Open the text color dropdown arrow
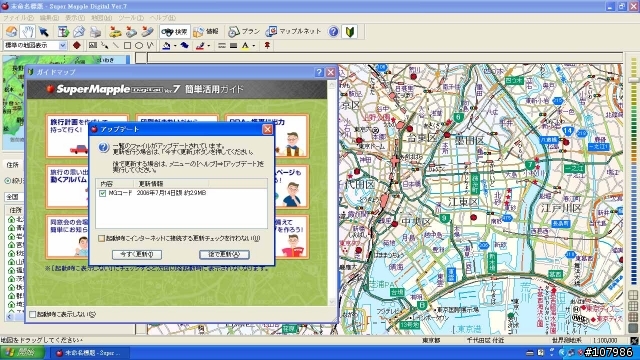640x360 pixels. pos(253,46)
